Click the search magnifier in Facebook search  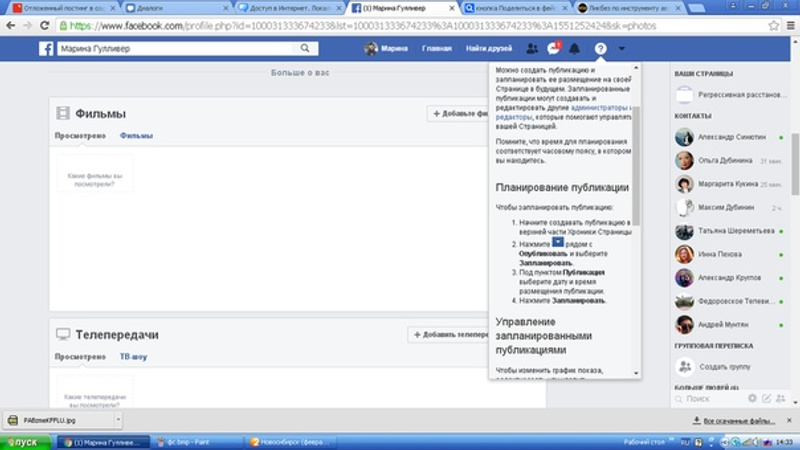tap(305, 48)
